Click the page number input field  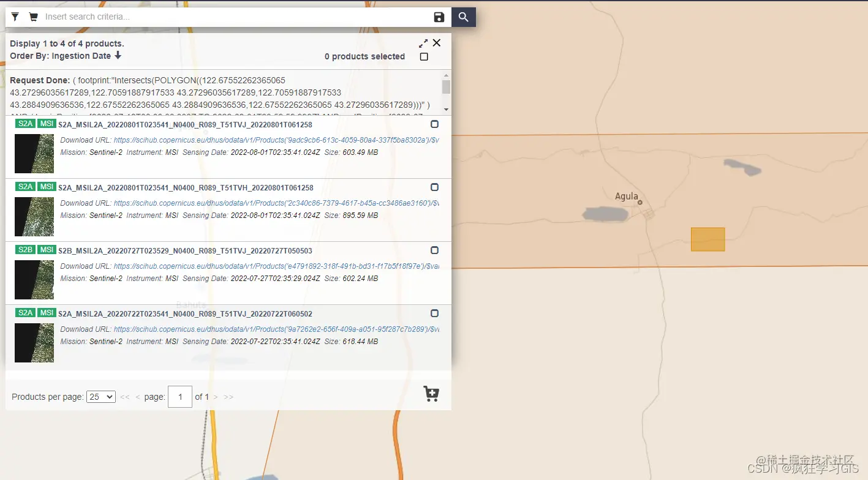180,397
